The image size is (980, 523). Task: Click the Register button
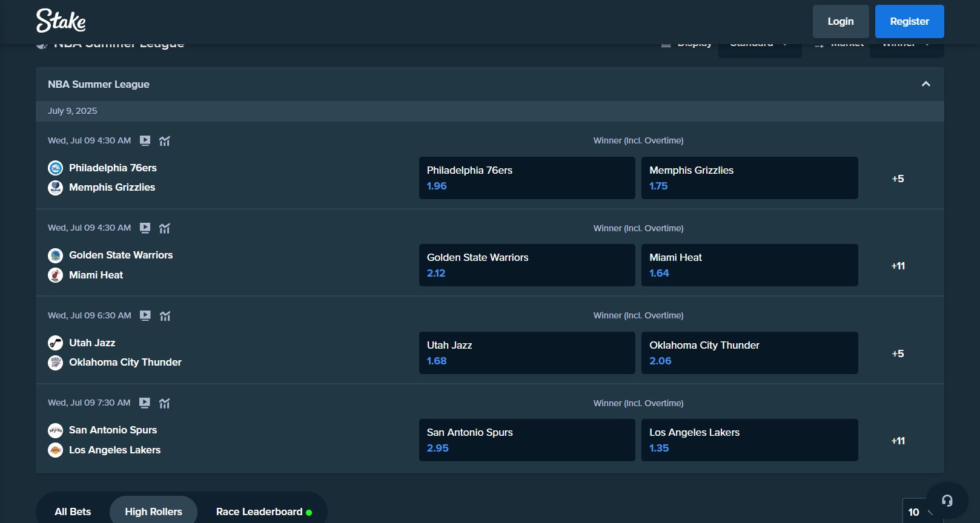tap(909, 21)
